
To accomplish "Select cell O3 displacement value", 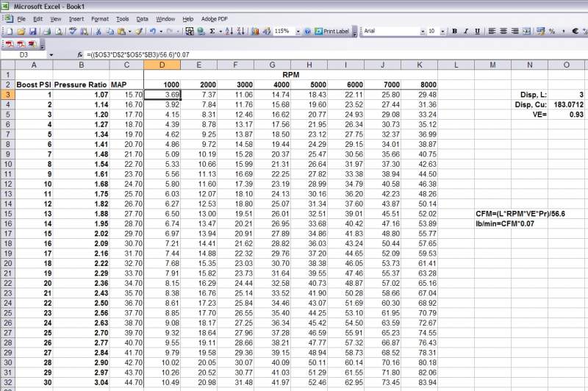I will tap(566, 95).
